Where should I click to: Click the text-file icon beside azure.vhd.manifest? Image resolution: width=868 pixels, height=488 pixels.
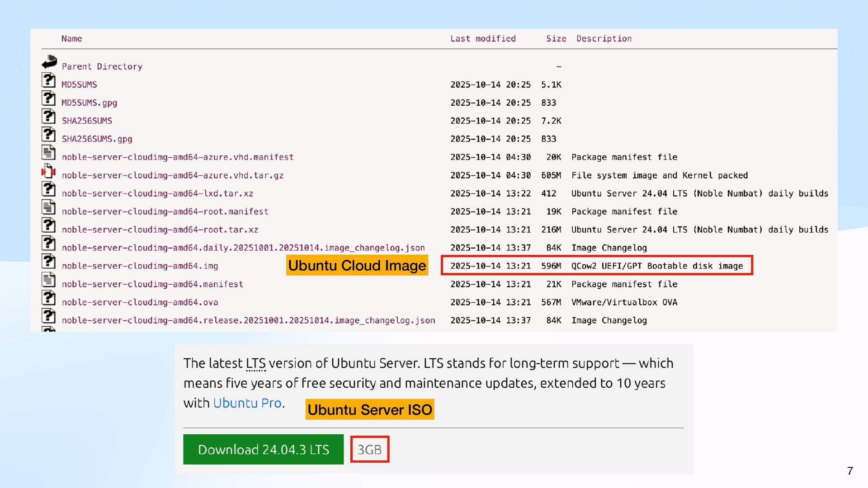click(x=49, y=153)
